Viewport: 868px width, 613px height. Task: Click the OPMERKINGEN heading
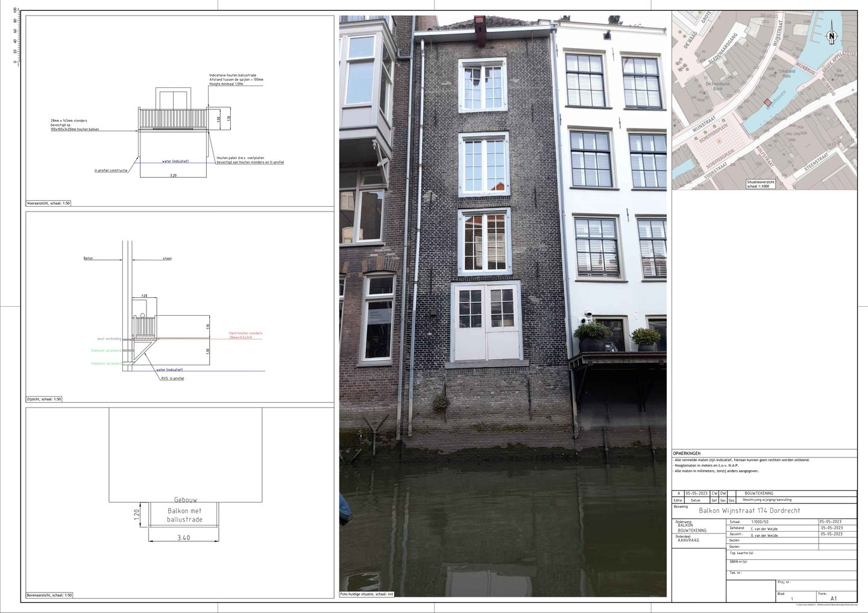(x=687, y=453)
